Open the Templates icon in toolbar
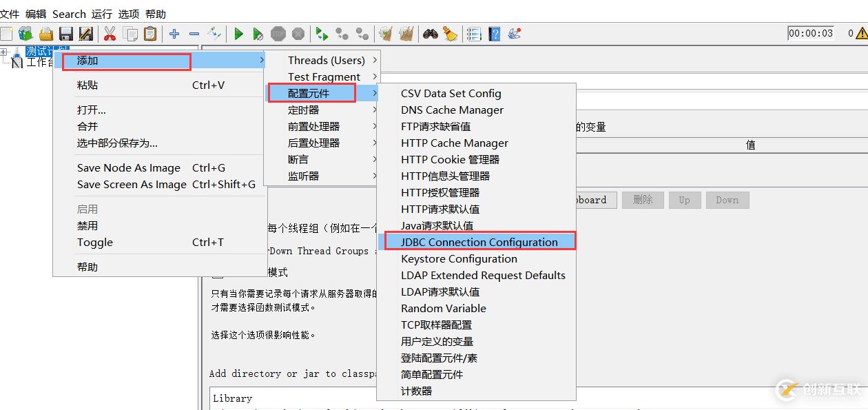The width and height of the screenshot is (868, 410). [x=25, y=34]
